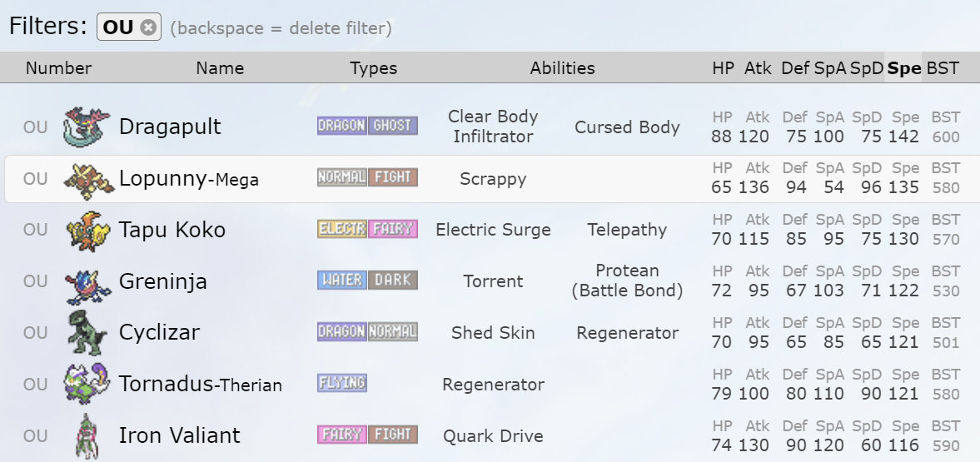The height and width of the screenshot is (462, 980).
Task: Click Cyclizar's Regenerator ability
Action: coord(627,333)
